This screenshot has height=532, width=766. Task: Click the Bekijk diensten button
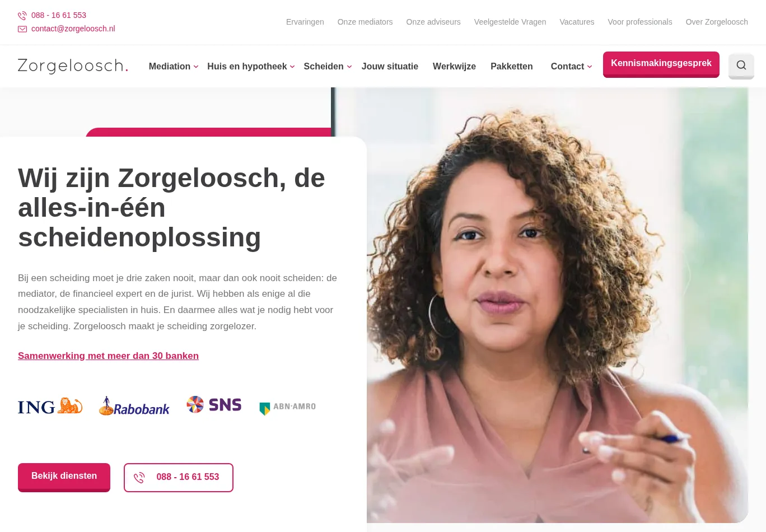coord(64,477)
